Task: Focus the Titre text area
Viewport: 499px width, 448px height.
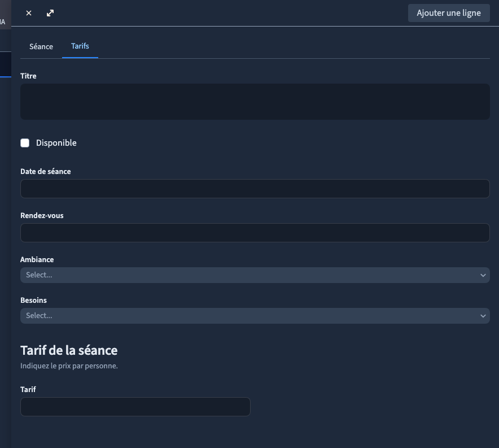Action: (x=255, y=102)
